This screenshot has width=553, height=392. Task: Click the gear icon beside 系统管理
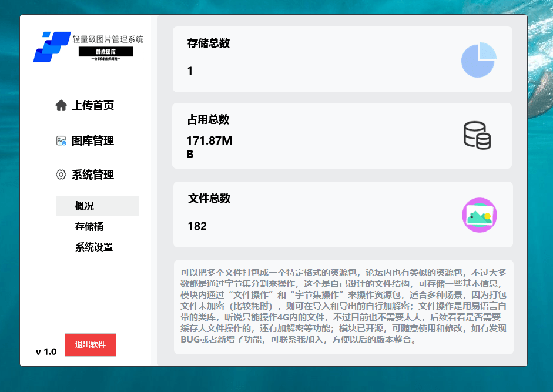coord(61,175)
